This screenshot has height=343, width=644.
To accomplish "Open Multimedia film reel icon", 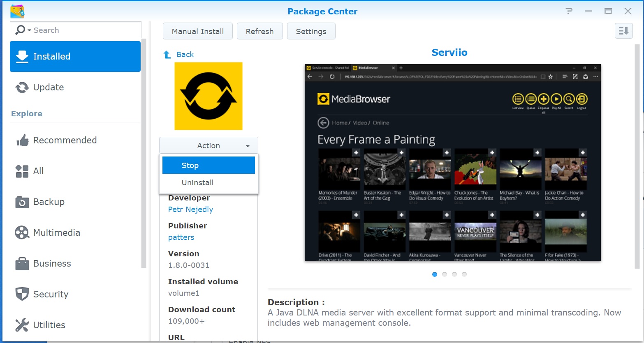I will coord(22,233).
